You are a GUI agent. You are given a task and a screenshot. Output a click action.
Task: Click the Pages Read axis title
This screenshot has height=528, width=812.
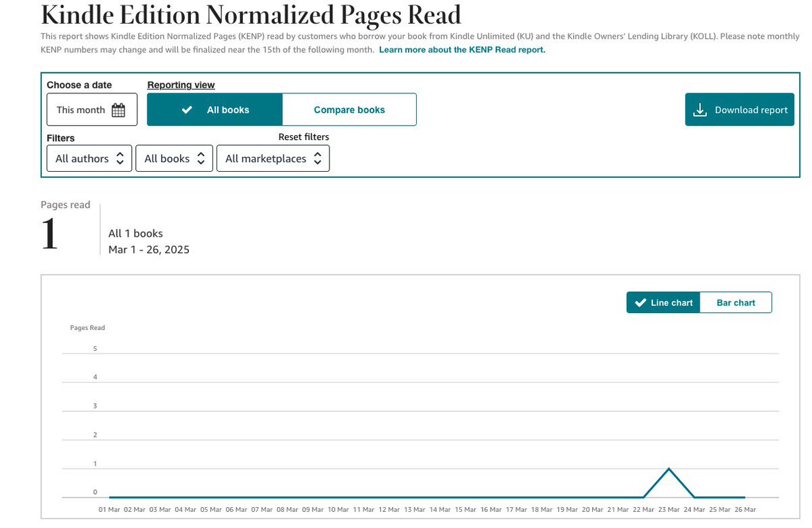point(87,328)
